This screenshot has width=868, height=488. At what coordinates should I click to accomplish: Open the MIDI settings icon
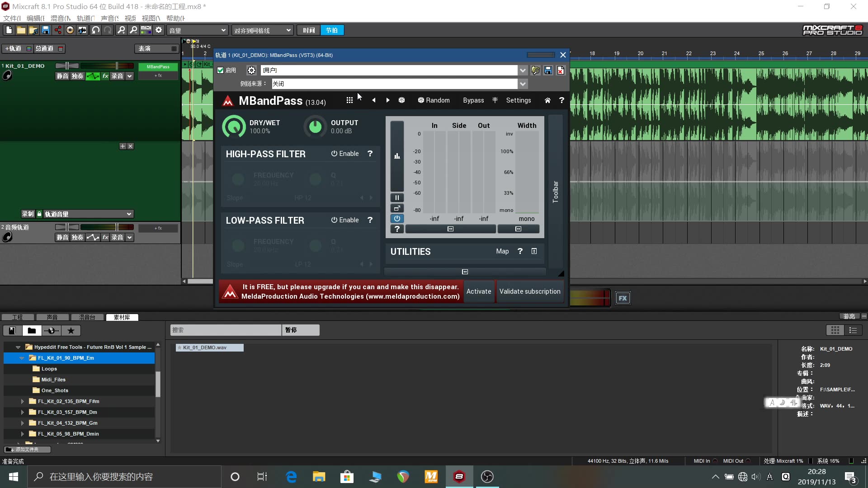146,30
